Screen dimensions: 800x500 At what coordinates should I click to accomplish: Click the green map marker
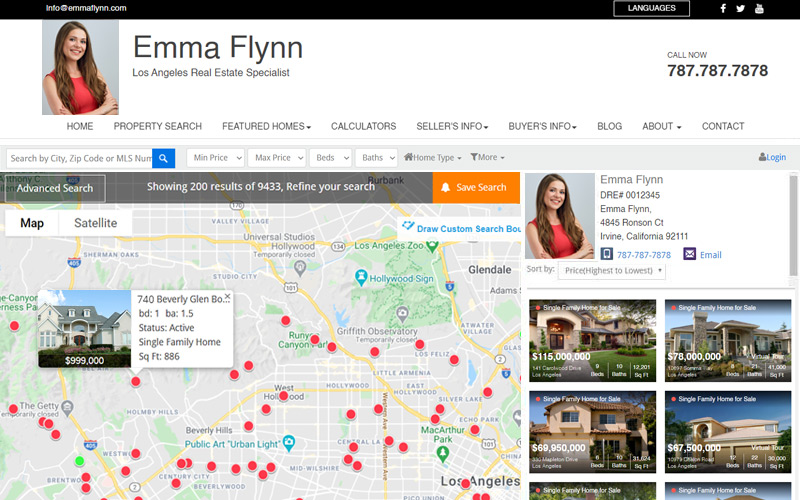(x=80, y=461)
